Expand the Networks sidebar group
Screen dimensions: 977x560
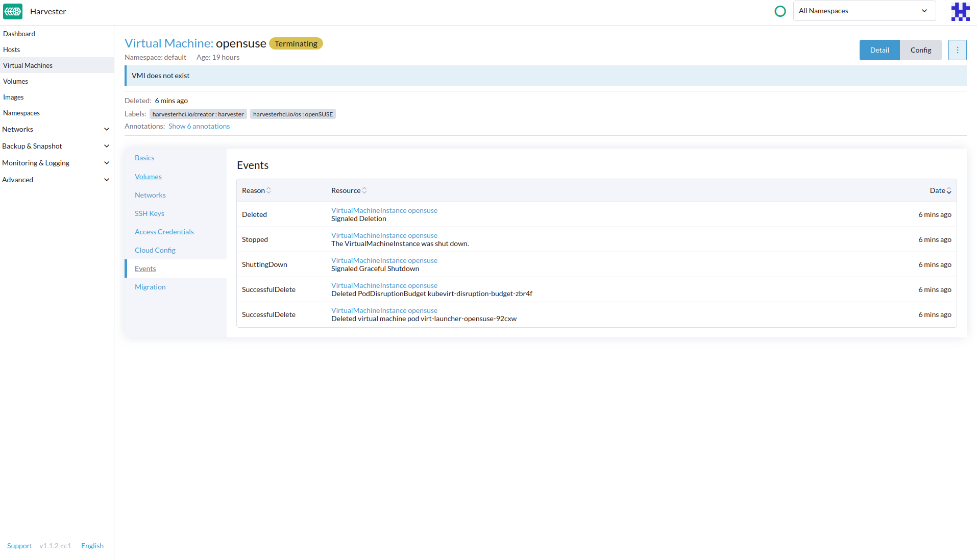(57, 129)
